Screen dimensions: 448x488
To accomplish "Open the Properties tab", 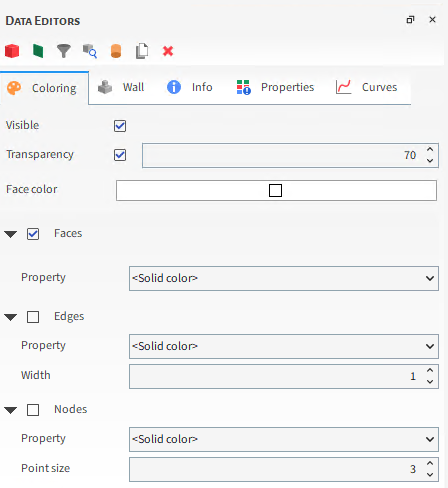I will [x=275, y=87].
